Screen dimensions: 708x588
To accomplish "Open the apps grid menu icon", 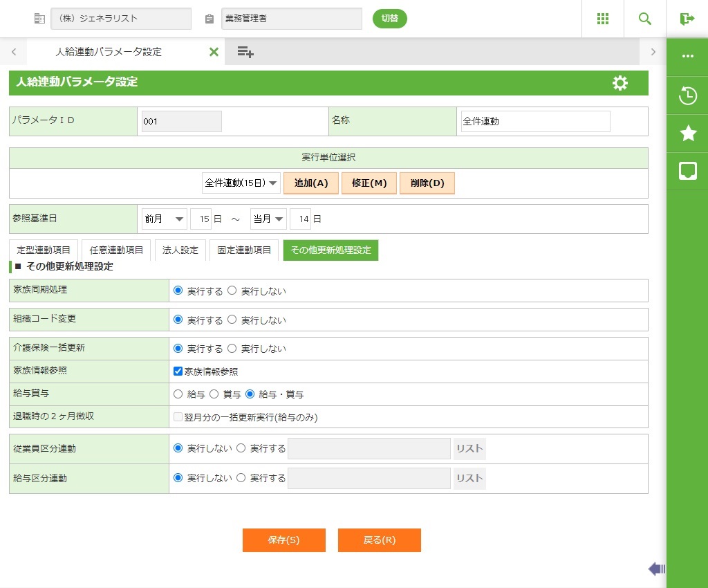I will pyautogui.click(x=602, y=19).
